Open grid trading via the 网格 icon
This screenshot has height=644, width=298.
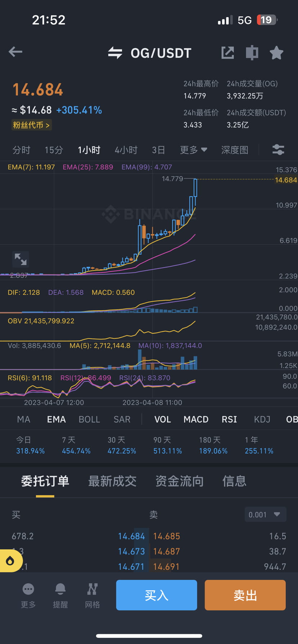point(92,595)
